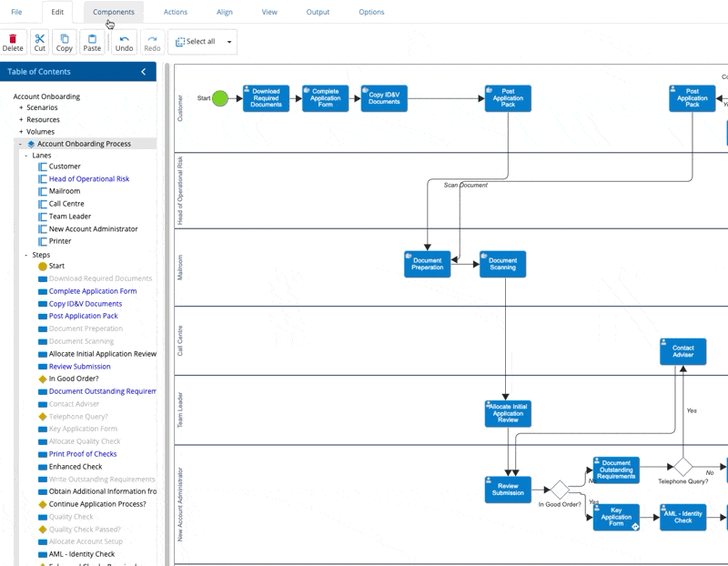Select Head of Operational Risk lane
728x566 pixels.
pos(89,179)
